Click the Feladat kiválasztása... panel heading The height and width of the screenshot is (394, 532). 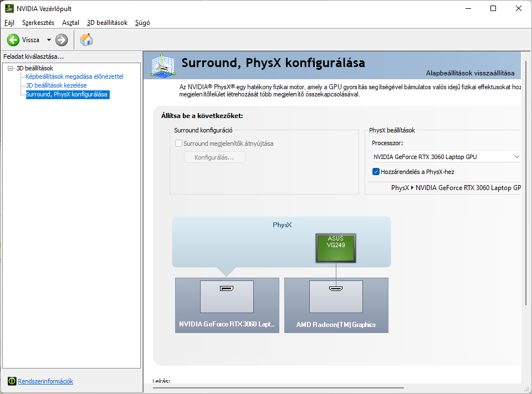point(34,57)
